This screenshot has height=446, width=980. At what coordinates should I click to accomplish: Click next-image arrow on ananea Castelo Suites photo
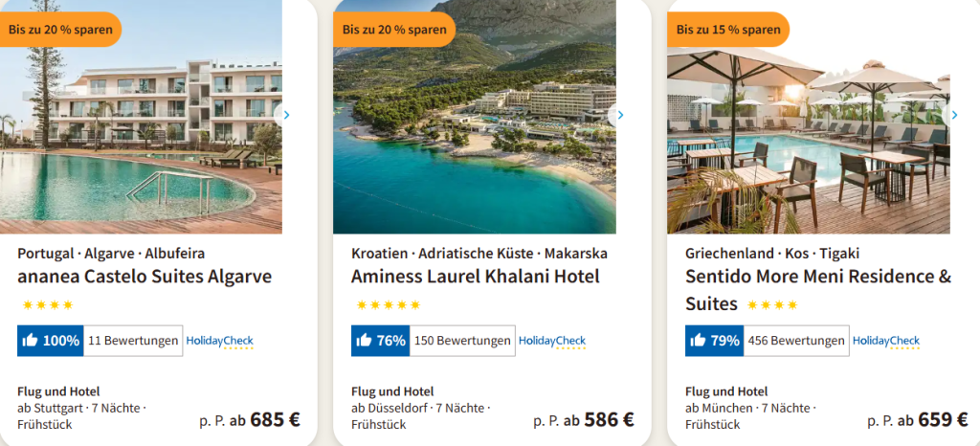[284, 115]
